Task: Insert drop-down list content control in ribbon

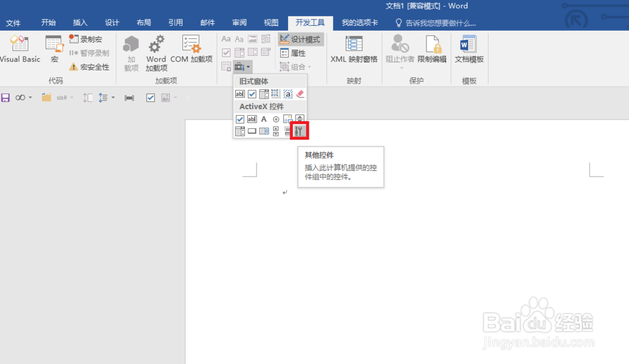Action: [x=253, y=53]
